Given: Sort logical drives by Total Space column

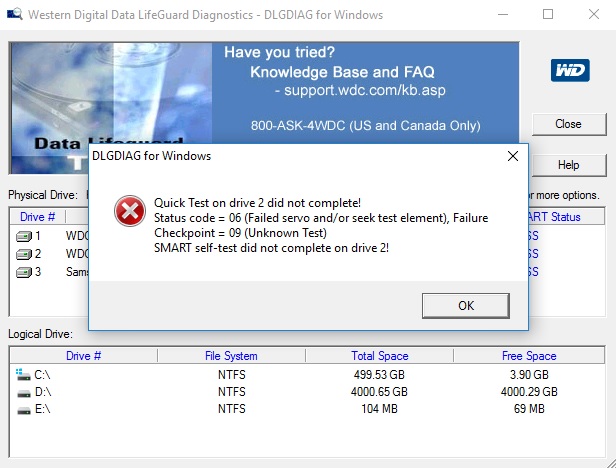Looking at the screenshot, I should (x=380, y=356).
